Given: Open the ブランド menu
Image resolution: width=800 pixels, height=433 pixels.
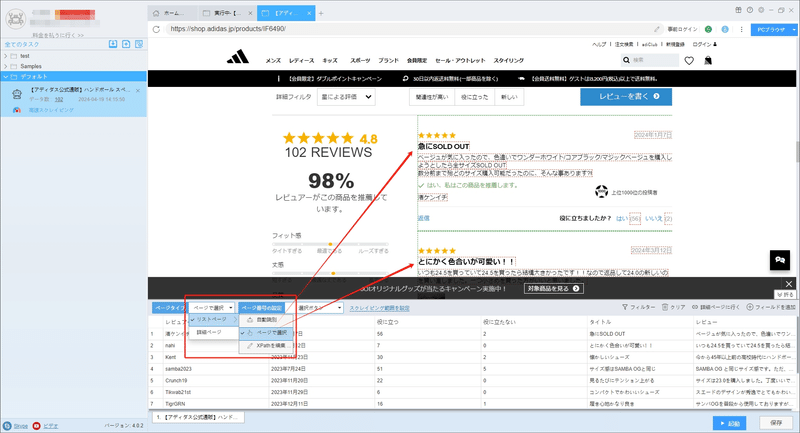Looking at the screenshot, I should [x=388, y=60].
